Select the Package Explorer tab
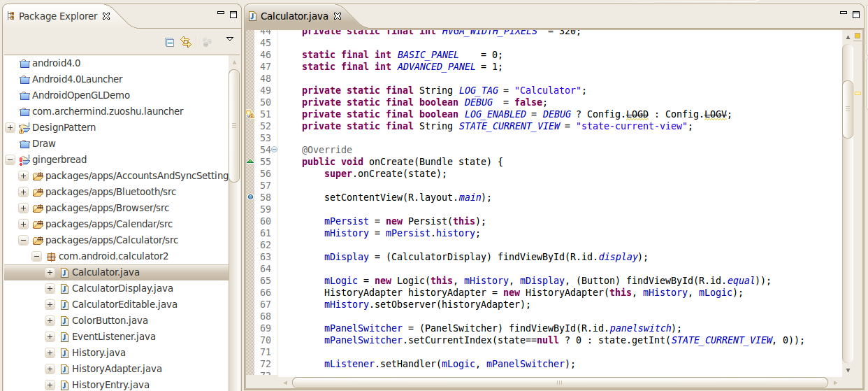This screenshot has height=391, width=868. pyautogui.click(x=57, y=16)
